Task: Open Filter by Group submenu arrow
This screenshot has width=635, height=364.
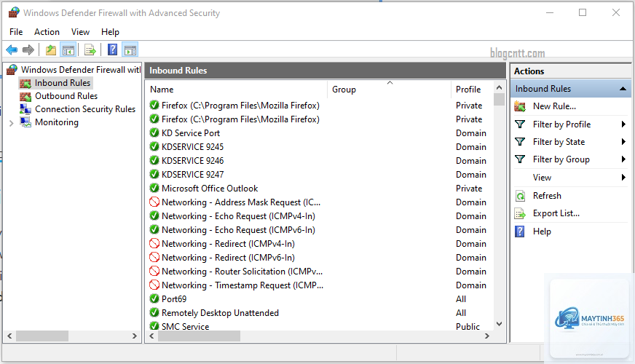Action: pos(623,159)
